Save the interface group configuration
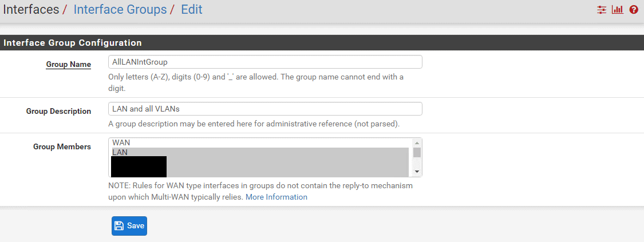This screenshot has width=644, height=242. [129, 226]
